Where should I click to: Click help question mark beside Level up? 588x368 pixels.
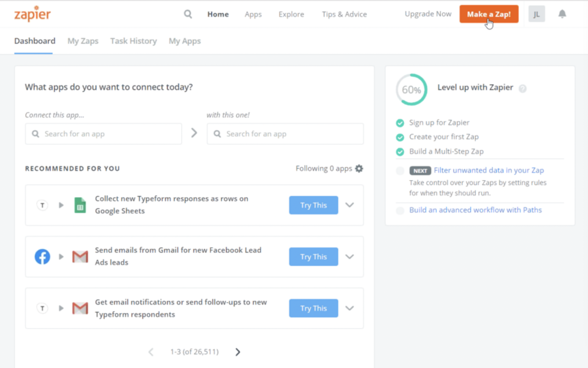pos(522,89)
